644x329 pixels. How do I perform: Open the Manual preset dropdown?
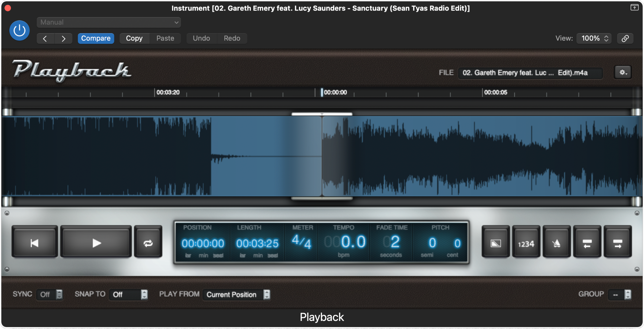pyautogui.click(x=109, y=22)
